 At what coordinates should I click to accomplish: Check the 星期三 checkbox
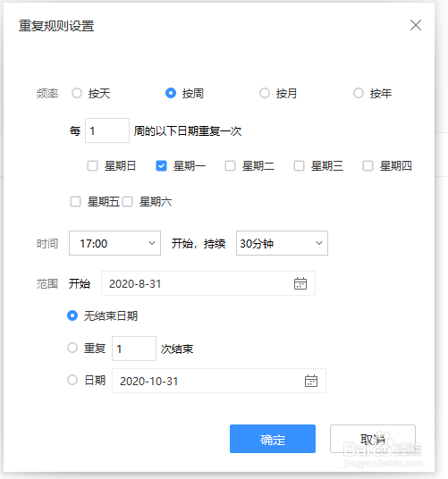(x=299, y=166)
